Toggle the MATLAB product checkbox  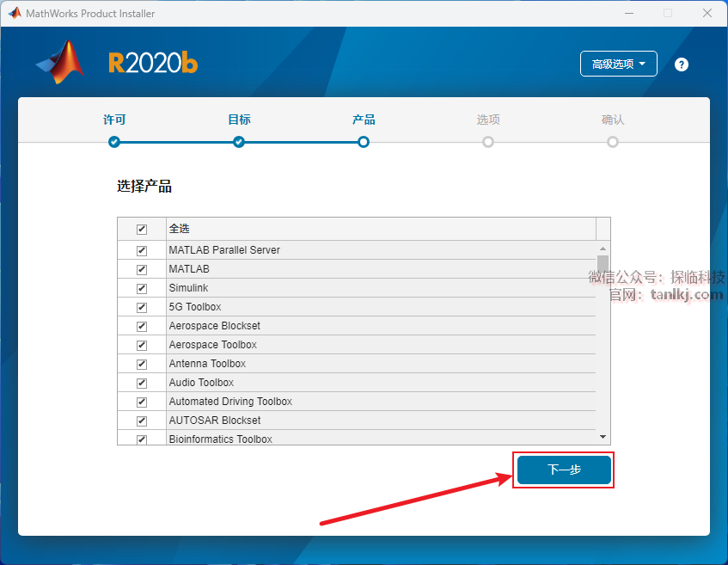tap(142, 270)
